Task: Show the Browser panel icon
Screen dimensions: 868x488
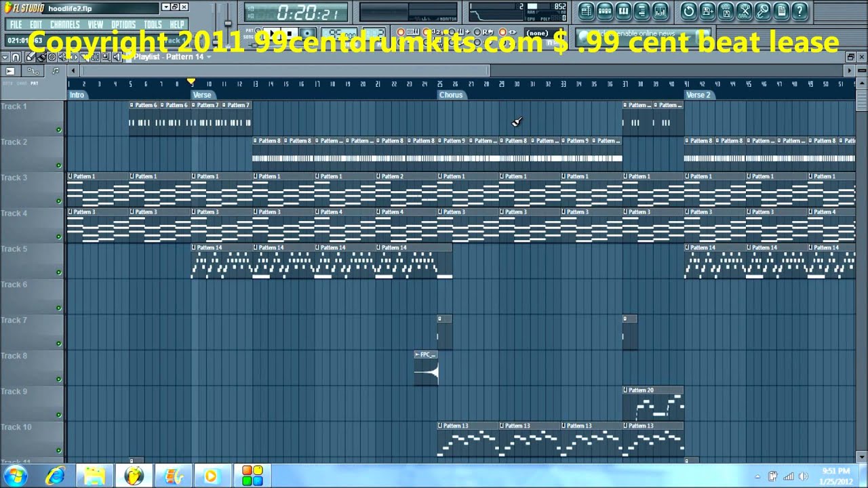Action: coord(642,11)
